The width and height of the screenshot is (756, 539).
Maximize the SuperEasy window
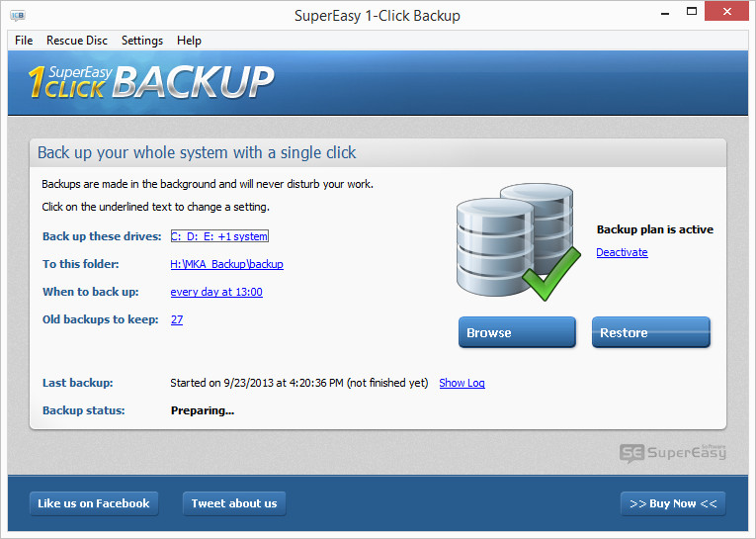(692, 12)
